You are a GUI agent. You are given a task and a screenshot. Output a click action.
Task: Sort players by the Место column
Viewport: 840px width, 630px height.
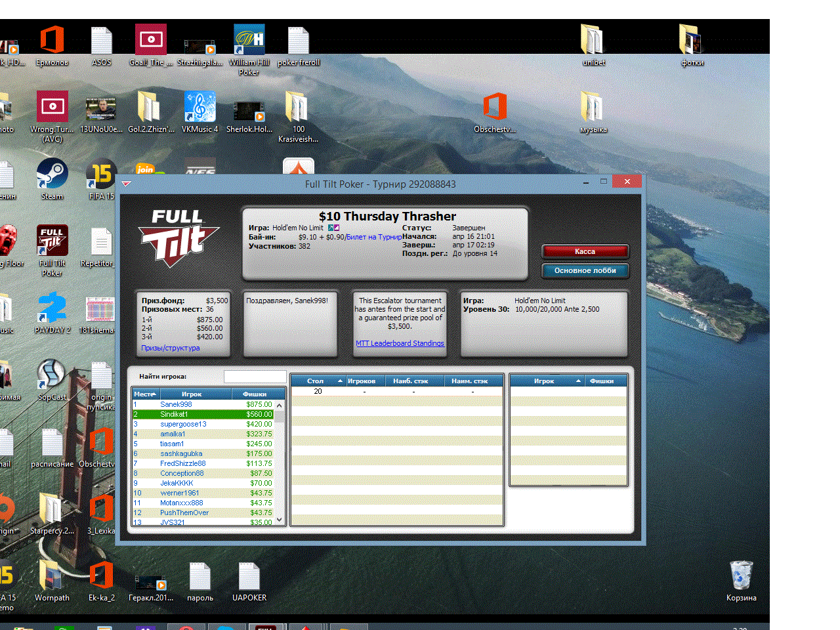pos(145,394)
